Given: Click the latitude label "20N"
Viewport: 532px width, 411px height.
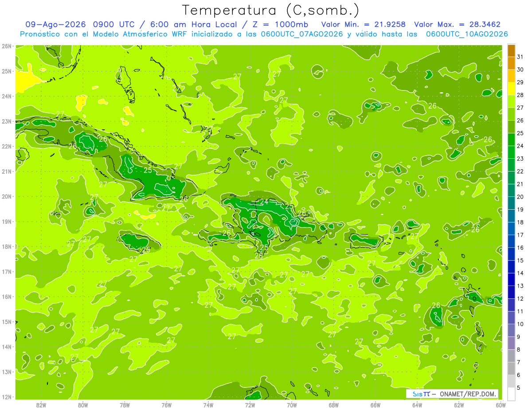Looking at the screenshot, I should [7, 196].
